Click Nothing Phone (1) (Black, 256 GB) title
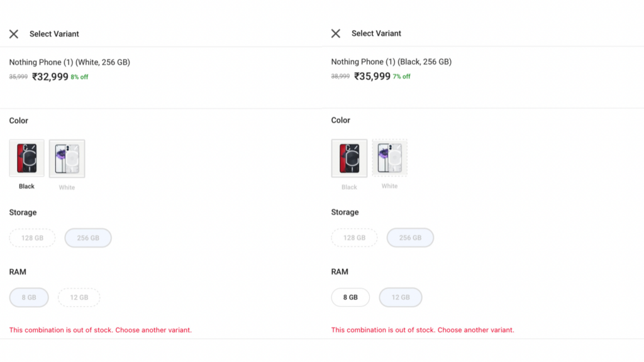This screenshot has height=362, width=644. (x=391, y=62)
